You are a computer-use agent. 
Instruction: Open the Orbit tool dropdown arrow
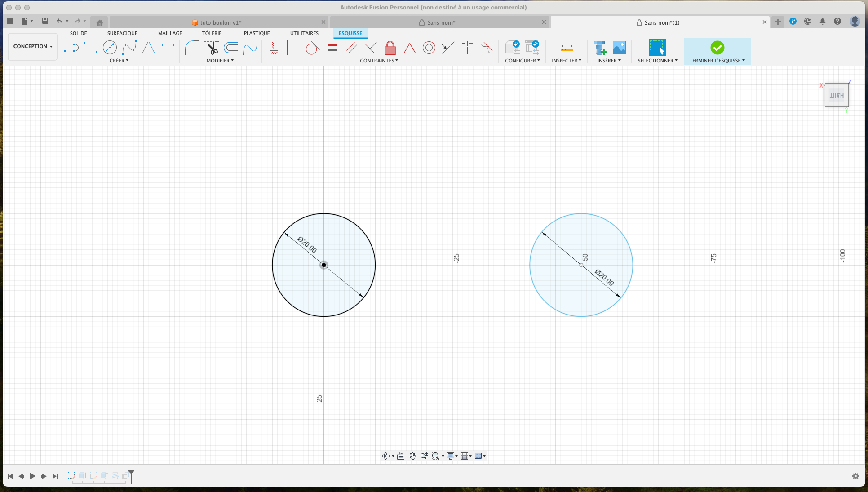click(393, 457)
